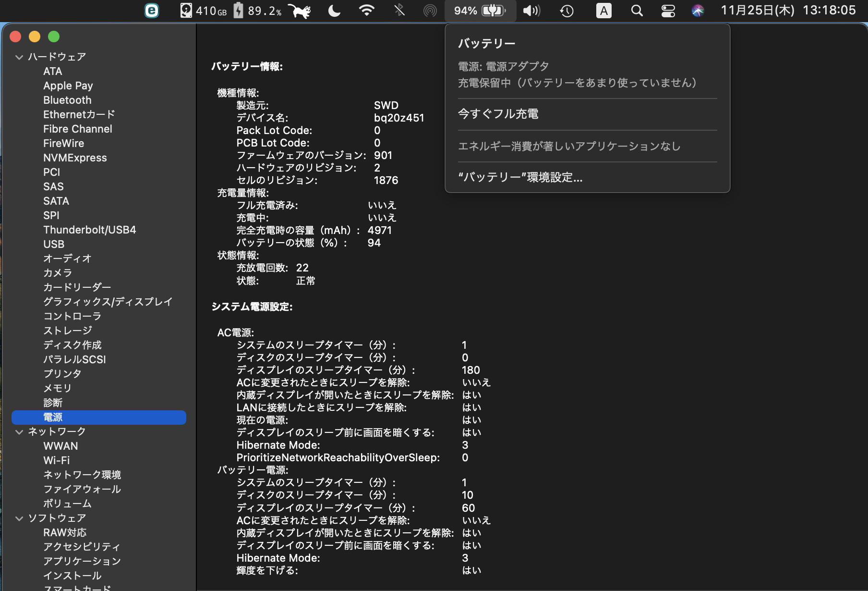868x591 pixels.
Task: Click the Bluetooth icon in menu bar
Action: tap(399, 11)
